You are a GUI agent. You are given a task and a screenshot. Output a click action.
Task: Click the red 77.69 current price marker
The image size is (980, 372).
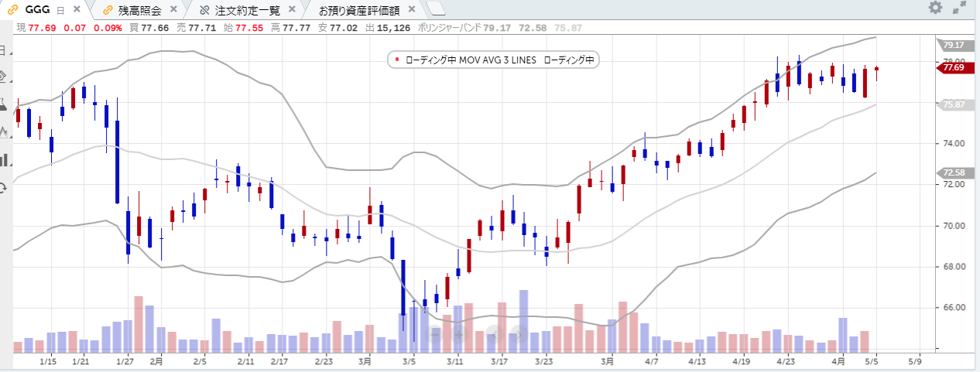(x=951, y=68)
